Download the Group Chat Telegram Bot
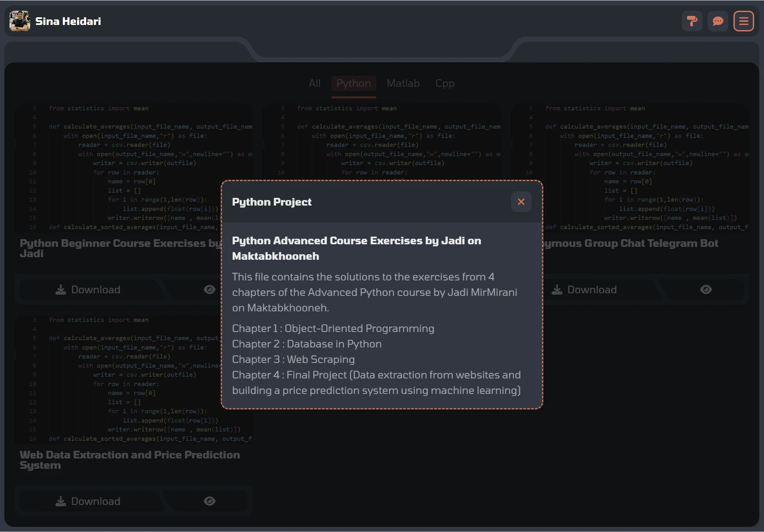The image size is (764, 532). coord(584,289)
